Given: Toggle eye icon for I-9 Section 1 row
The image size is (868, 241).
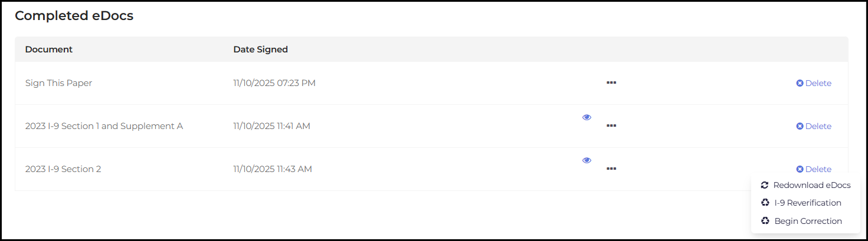Looking at the screenshot, I should click(587, 117).
